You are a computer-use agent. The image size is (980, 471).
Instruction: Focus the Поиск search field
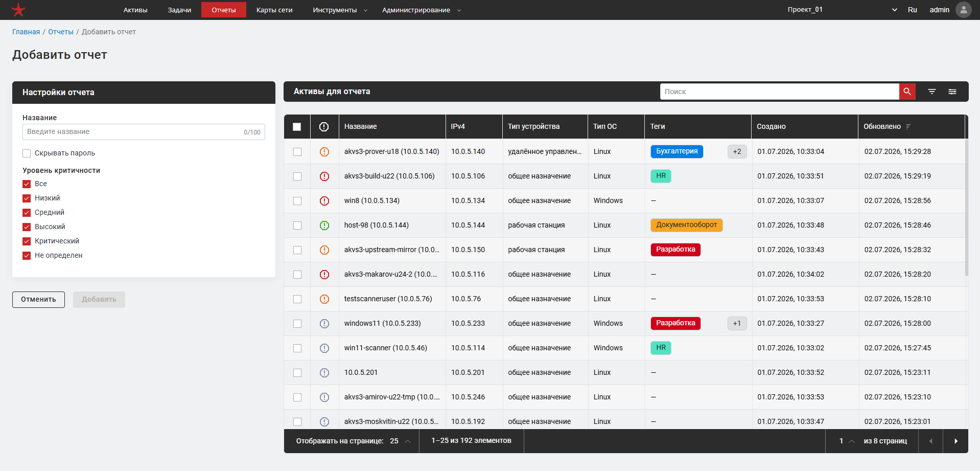780,92
